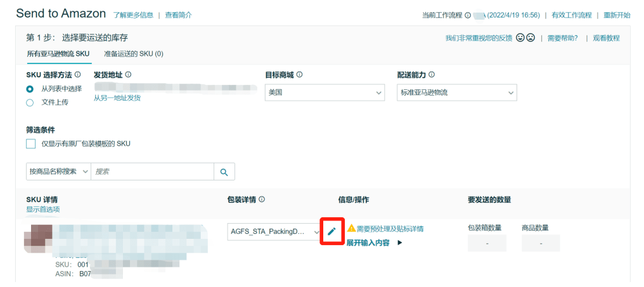
Task: Check 仅显示有原厂包装模板的 SKU box
Action: coord(31,144)
